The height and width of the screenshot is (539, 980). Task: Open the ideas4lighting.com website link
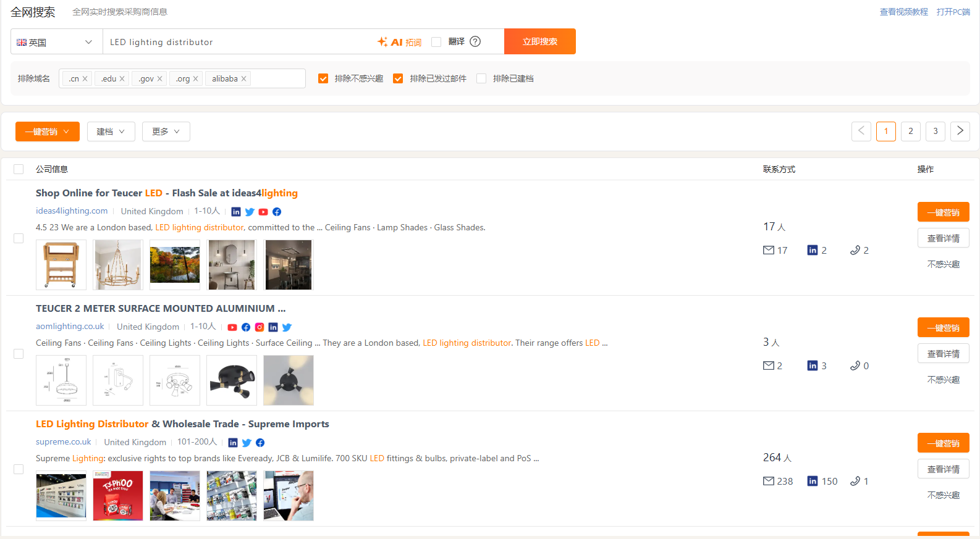(x=72, y=211)
